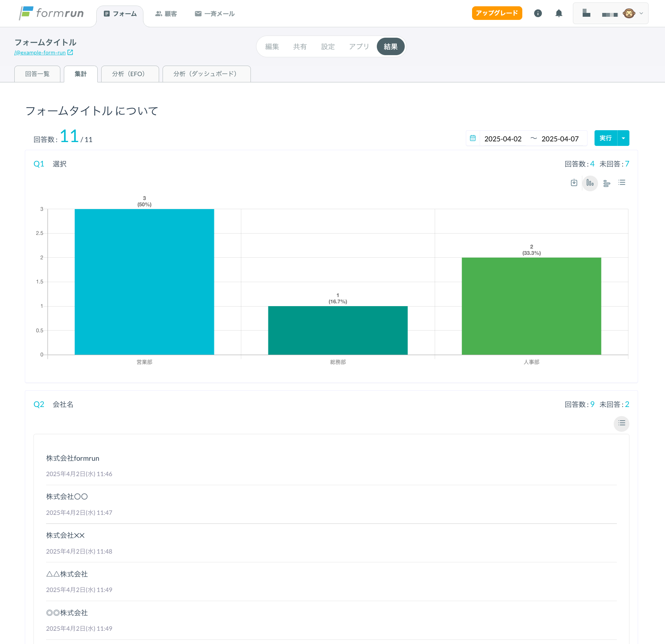
Task: Open the notifications bell
Action: [x=559, y=13]
